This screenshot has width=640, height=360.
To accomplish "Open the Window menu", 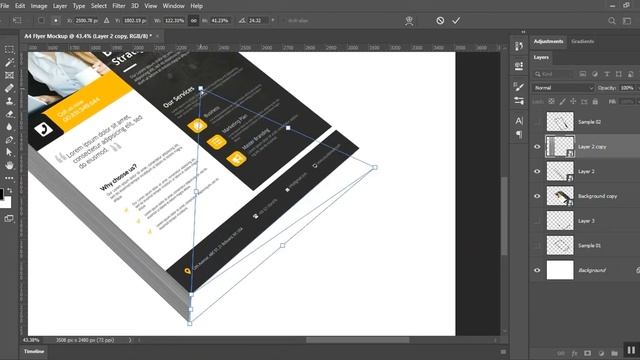I will 173,6.
